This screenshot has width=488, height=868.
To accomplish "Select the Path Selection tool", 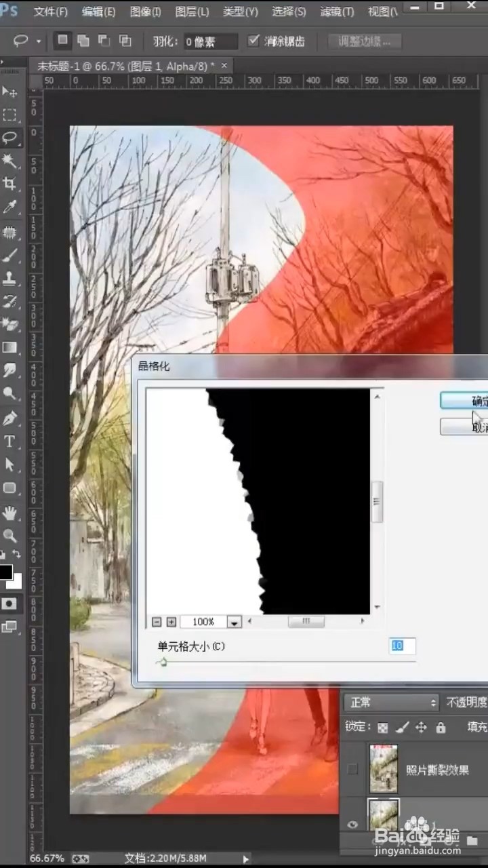I will click(x=9, y=465).
